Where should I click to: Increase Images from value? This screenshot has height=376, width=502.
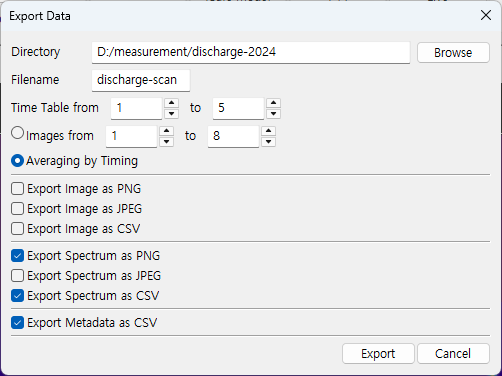[x=166, y=131]
